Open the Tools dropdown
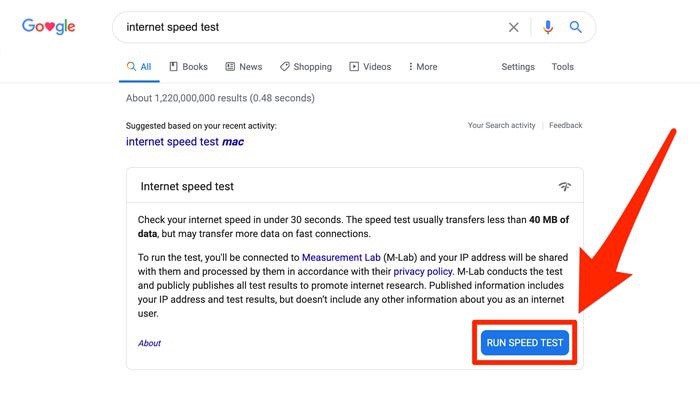The height and width of the screenshot is (393, 700). click(x=562, y=67)
